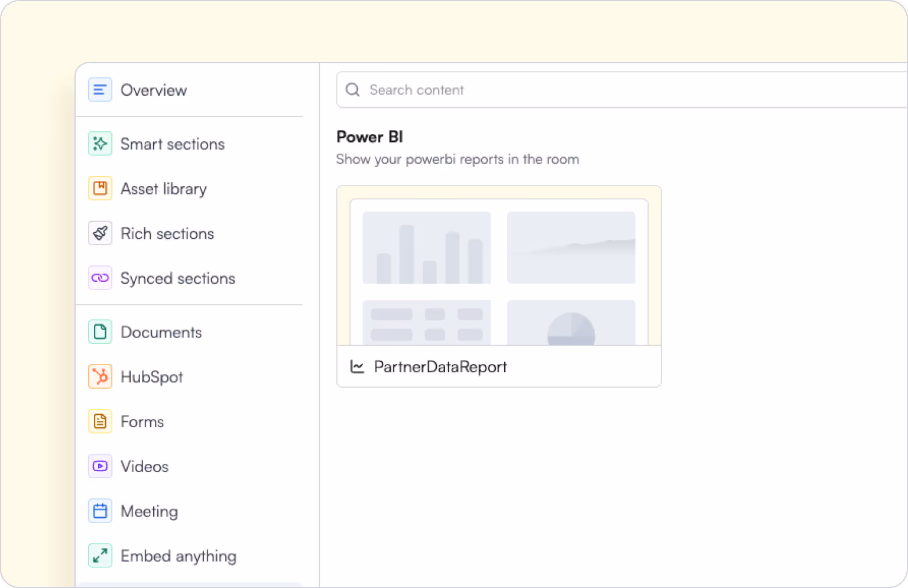Focus the Search content field
This screenshot has height=588, width=908.
622,90
